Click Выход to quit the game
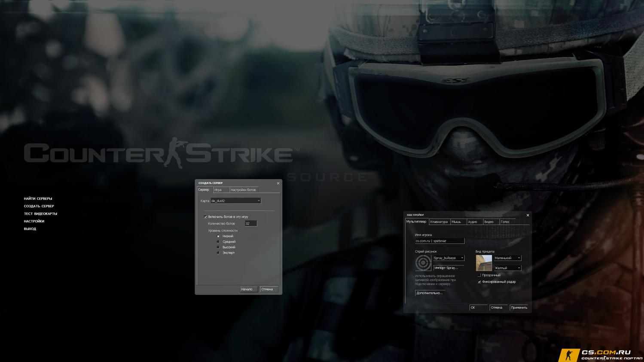The width and height of the screenshot is (644, 362). pyautogui.click(x=30, y=229)
